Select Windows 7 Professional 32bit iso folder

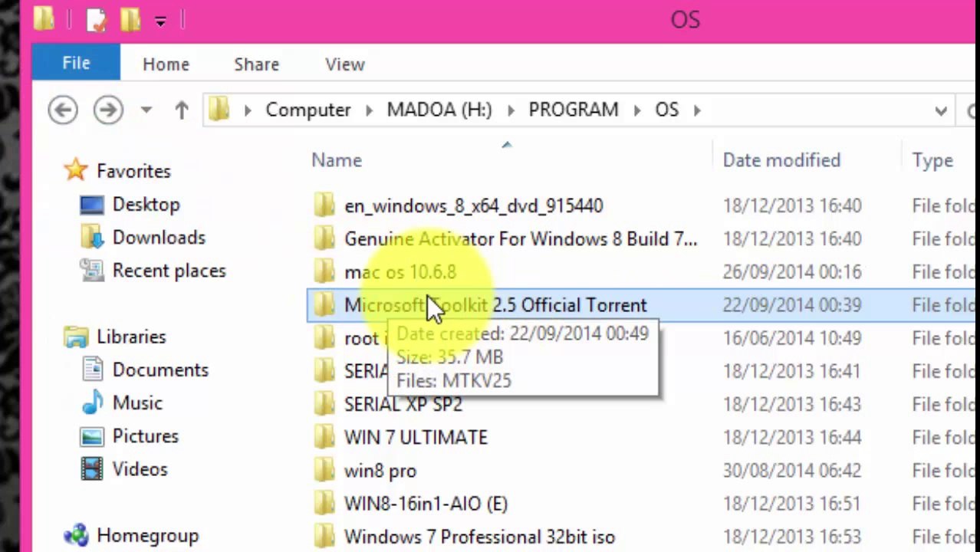479,537
